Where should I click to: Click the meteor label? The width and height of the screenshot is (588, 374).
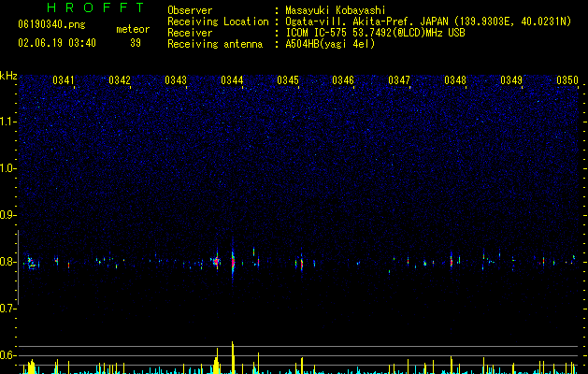[133, 29]
